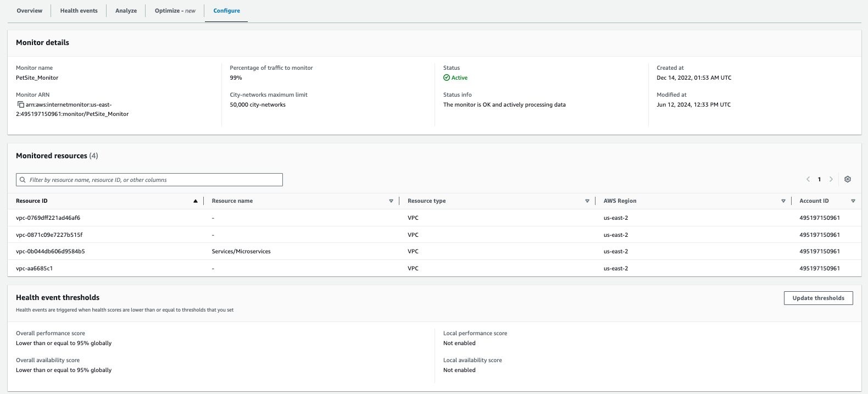Click overall performance score threshold value
Viewport: 868px width, 394px height.
point(64,343)
